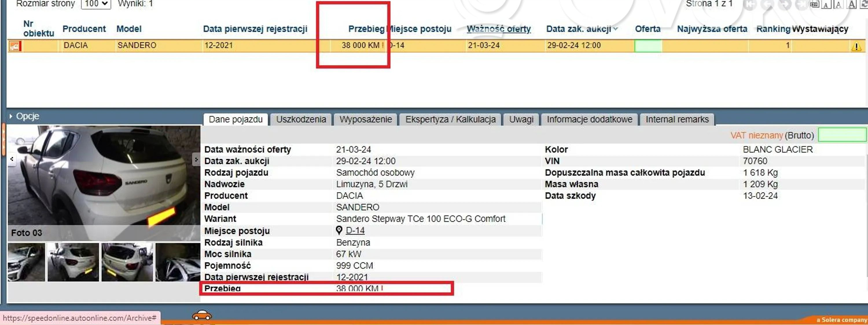868x325 pixels.
Task: Click the previous photo arrow on main image
Action: coord(12,159)
